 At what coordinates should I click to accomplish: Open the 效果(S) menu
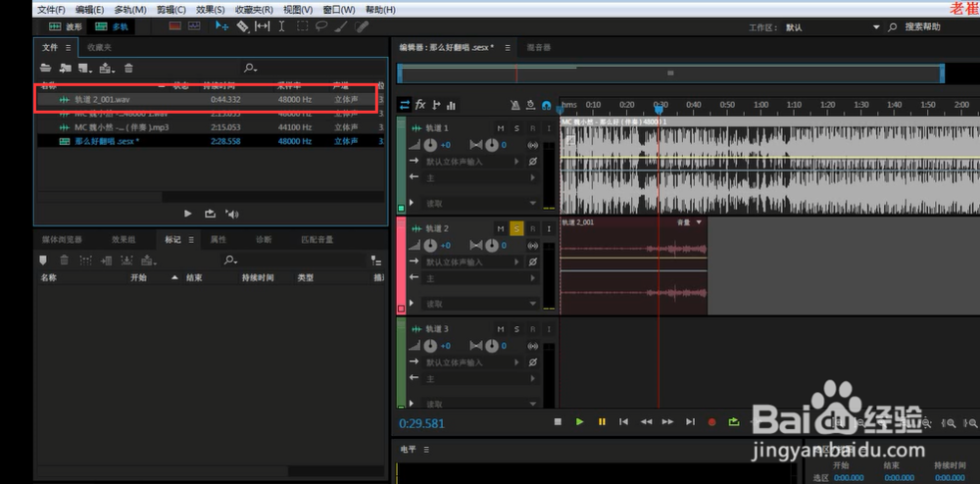click(211, 10)
